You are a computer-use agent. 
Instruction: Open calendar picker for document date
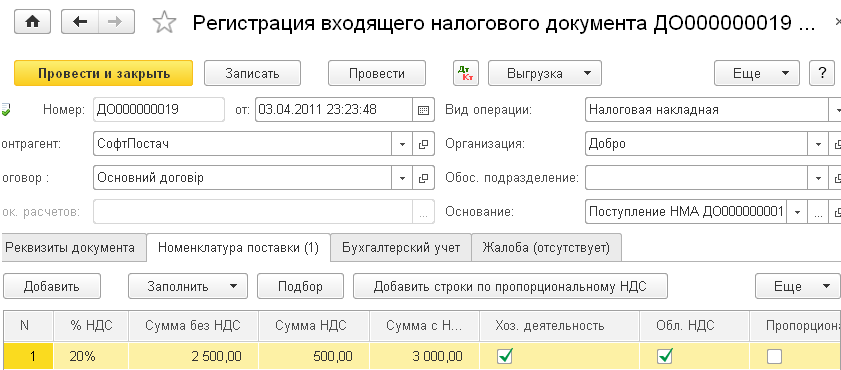point(423,110)
